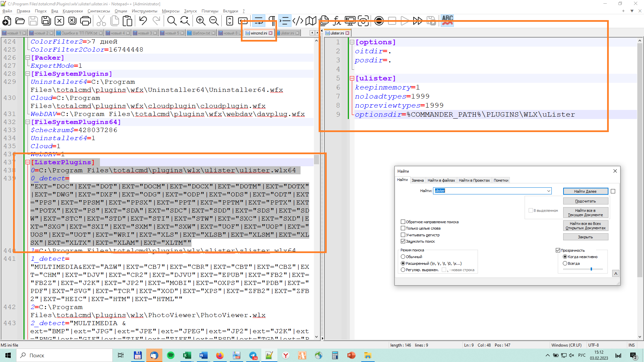Collapse the [ListerPlugins] section fold marker

[28, 162]
